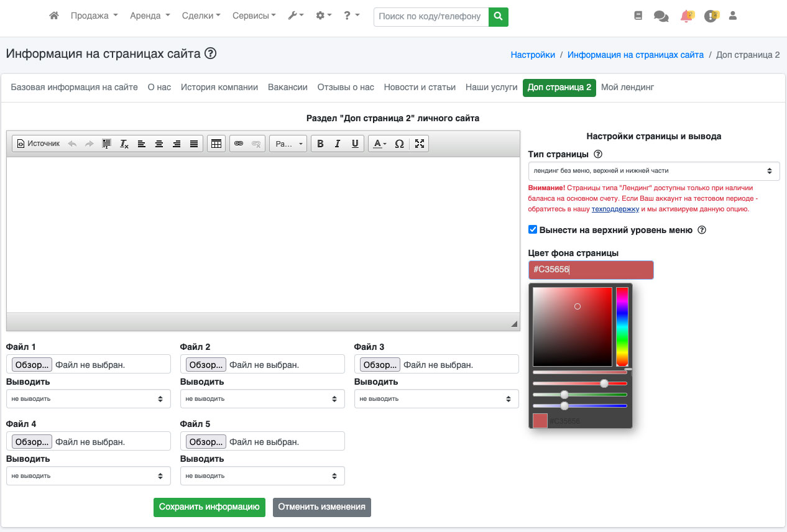The height and width of the screenshot is (532, 787).
Task: Follow the "техподдержку" link
Action: point(615,209)
